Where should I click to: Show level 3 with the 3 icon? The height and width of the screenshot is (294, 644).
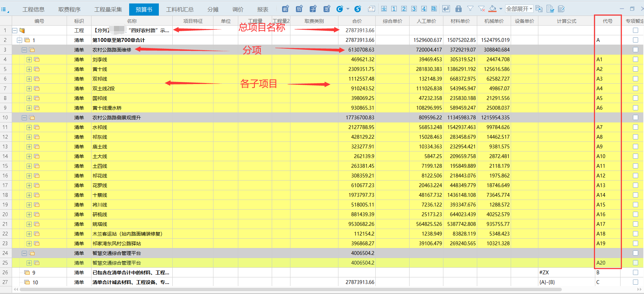[x=414, y=9]
